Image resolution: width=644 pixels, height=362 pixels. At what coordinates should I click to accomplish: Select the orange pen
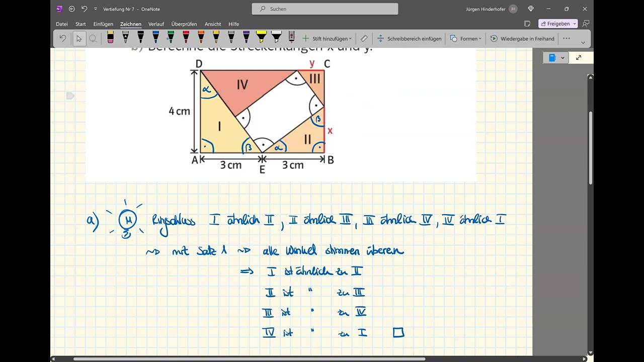point(201,38)
